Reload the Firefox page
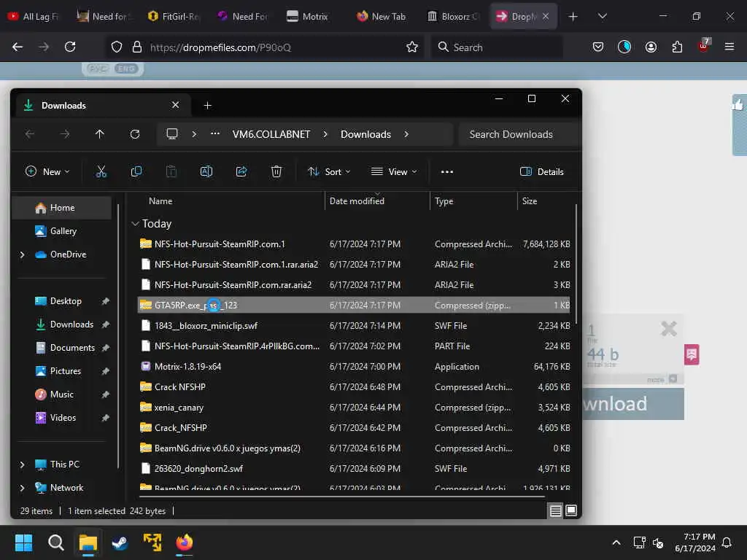 [70, 47]
